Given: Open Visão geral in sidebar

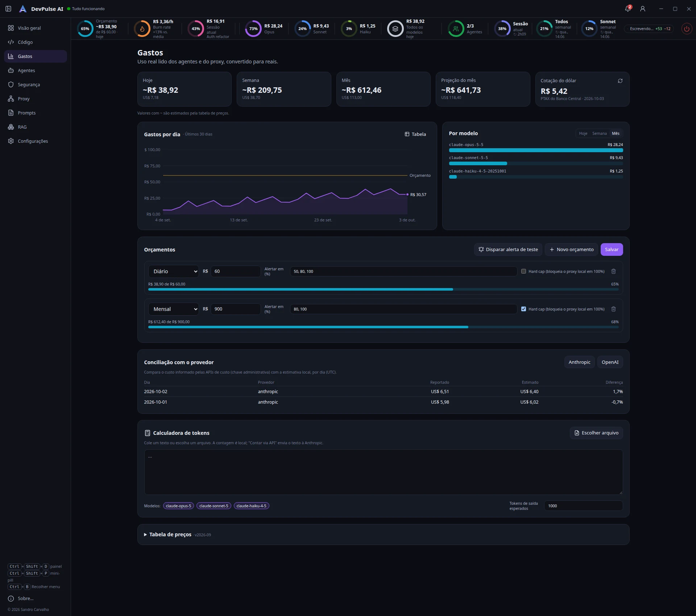Looking at the screenshot, I should 36,28.
